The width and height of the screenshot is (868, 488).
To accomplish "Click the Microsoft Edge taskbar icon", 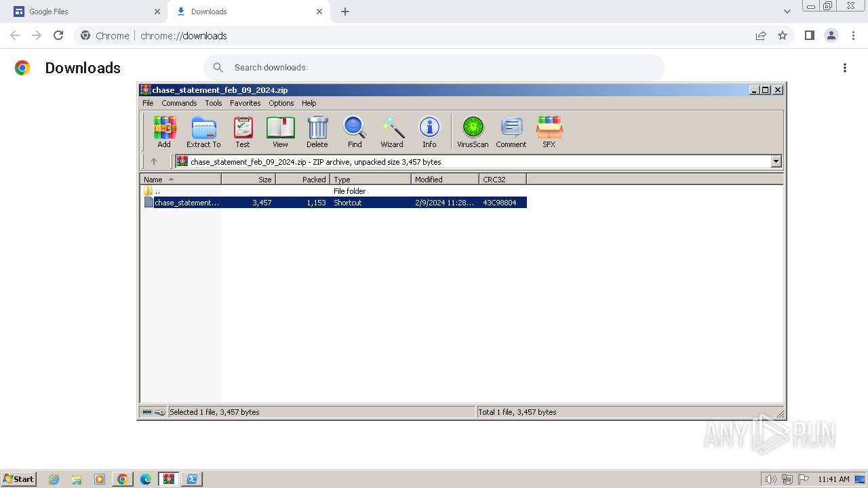I will (146, 479).
